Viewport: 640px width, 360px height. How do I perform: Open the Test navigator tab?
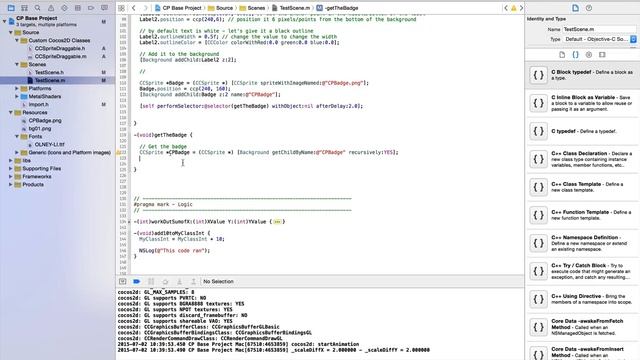[x=64, y=8]
